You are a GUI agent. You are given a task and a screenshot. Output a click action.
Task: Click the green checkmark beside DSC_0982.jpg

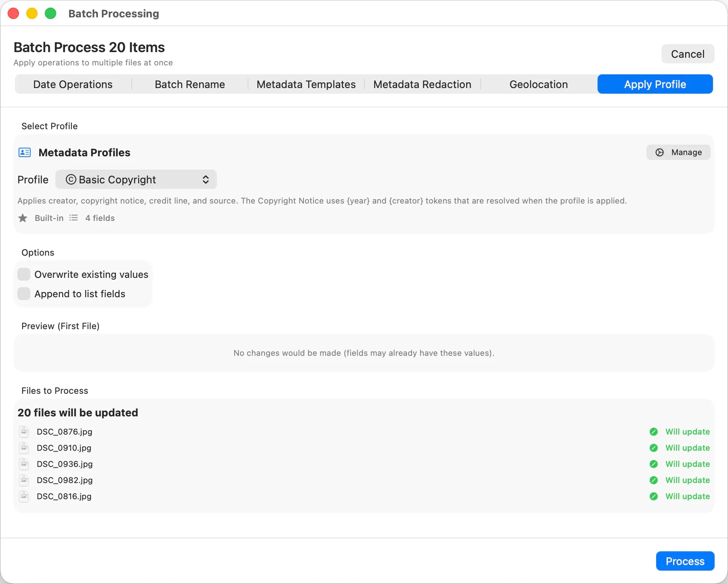pyautogui.click(x=654, y=480)
